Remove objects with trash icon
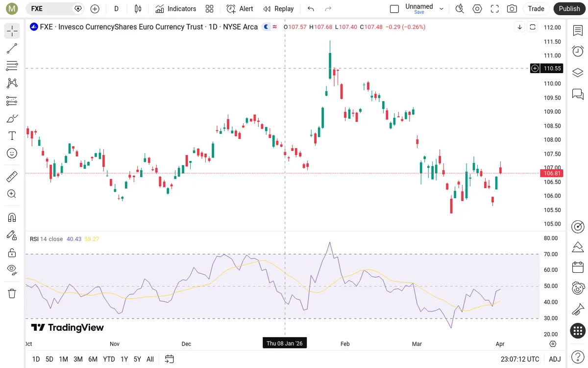588x368 pixels. coord(12,293)
